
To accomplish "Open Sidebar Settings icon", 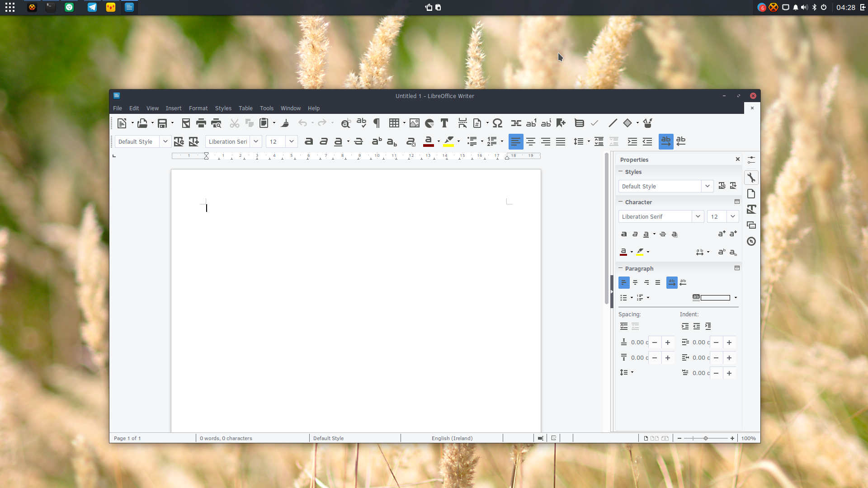I will tap(751, 160).
